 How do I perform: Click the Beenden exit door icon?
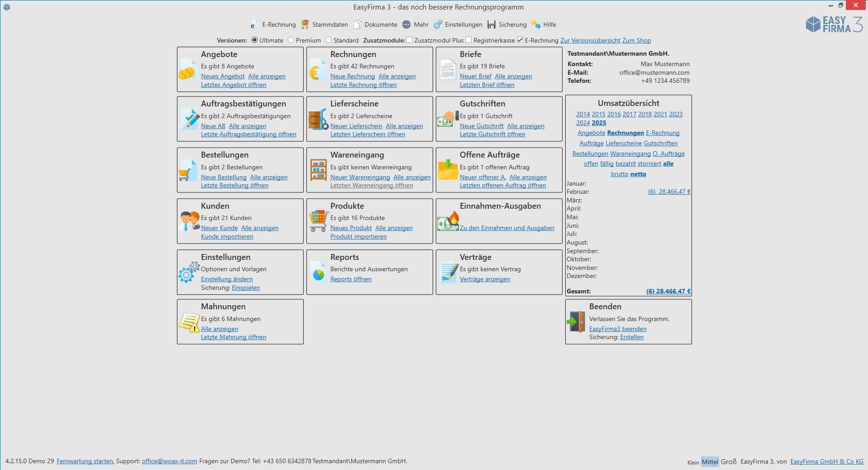pos(576,321)
